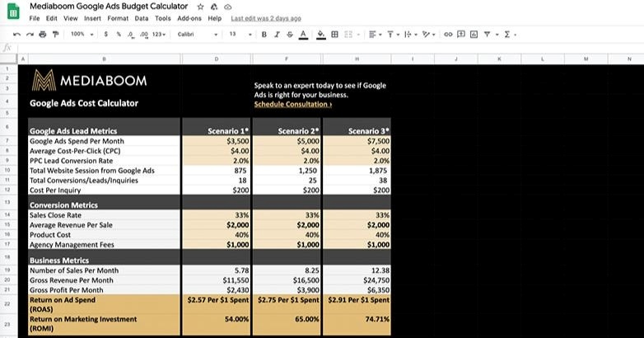Select the Agency Management Fees label cell
This screenshot has width=644, height=338.
[x=104, y=244]
